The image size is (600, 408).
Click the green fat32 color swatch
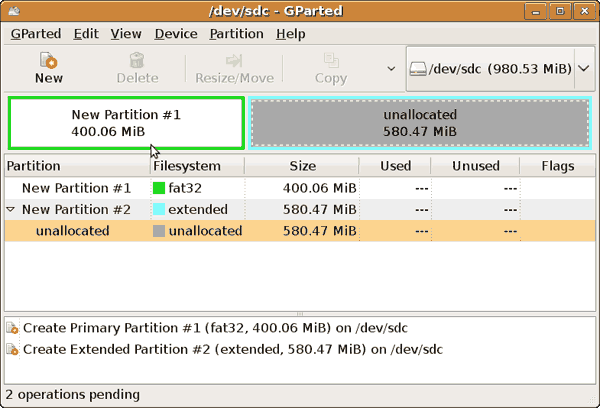point(159,188)
